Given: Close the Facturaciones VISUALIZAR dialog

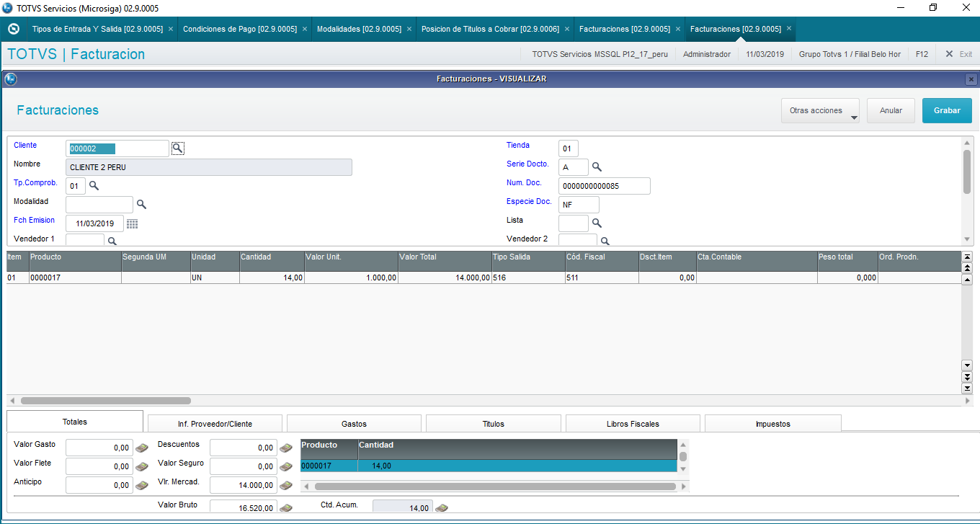Looking at the screenshot, I should pyautogui.click(x=971, y=79).
